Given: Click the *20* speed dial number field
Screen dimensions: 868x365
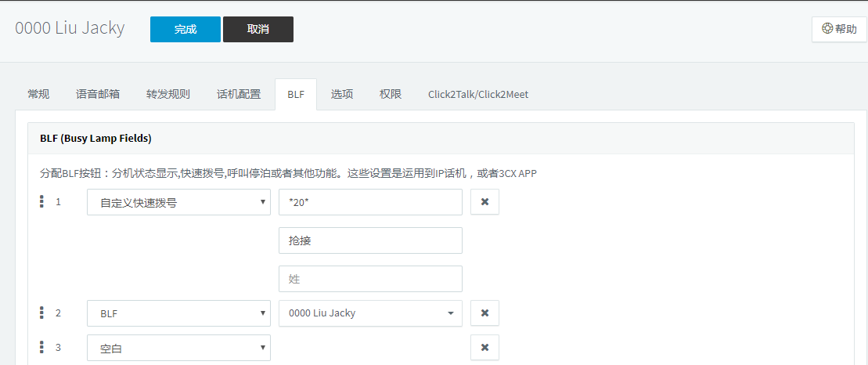Looking at the screenshot, I should 370,202.
